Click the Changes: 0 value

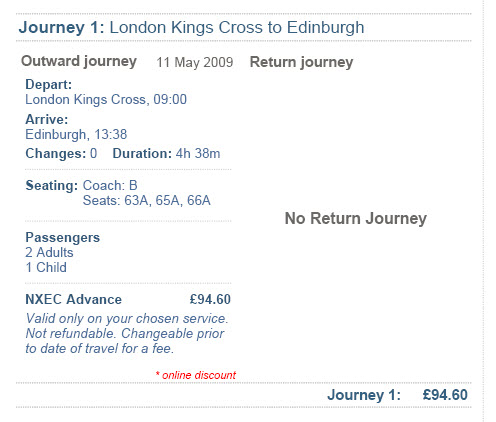(61, 154)
